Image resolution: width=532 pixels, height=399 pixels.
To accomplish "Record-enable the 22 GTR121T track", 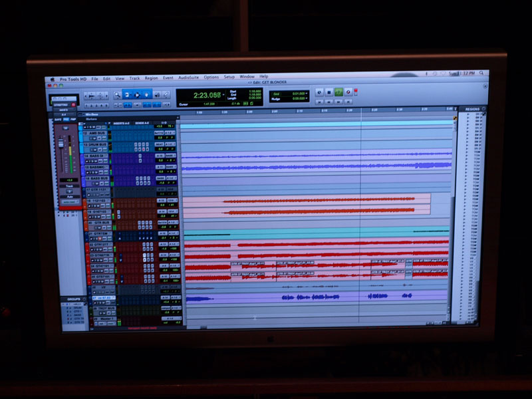I will [92, 250].
